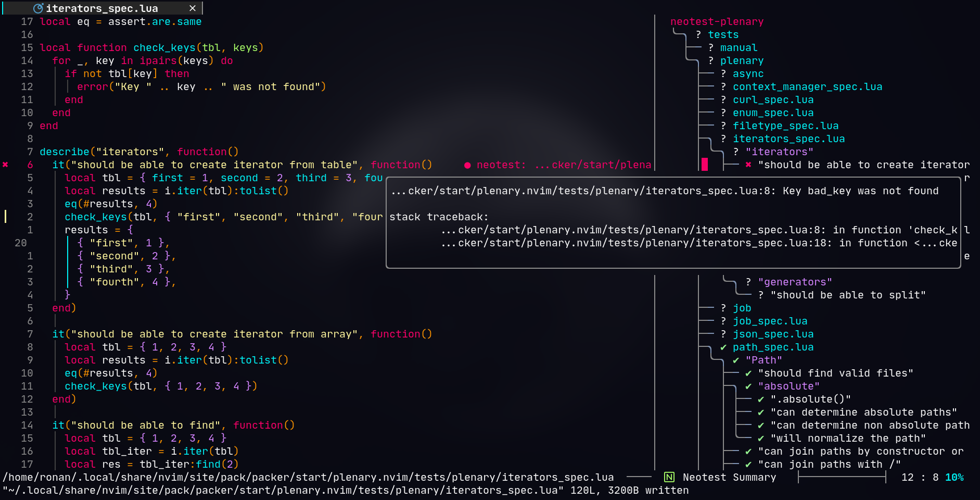Click the question mark icon beside manual
The height and width of the screenshot is (500, 980).
click(711, 47)
